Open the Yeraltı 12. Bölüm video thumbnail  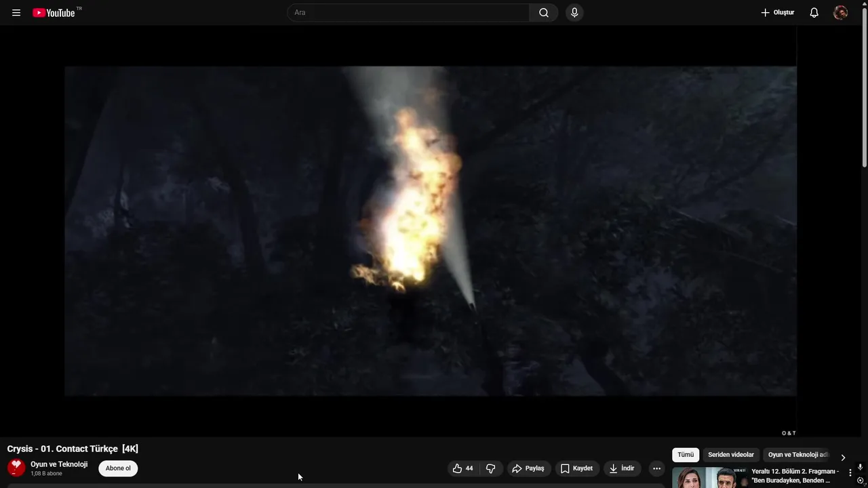coord(709,477)
